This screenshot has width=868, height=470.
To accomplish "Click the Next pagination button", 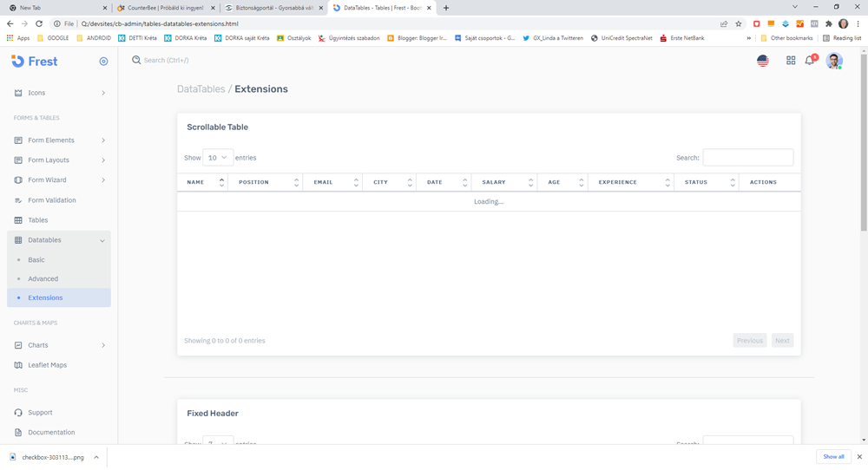I will [782, 341].
